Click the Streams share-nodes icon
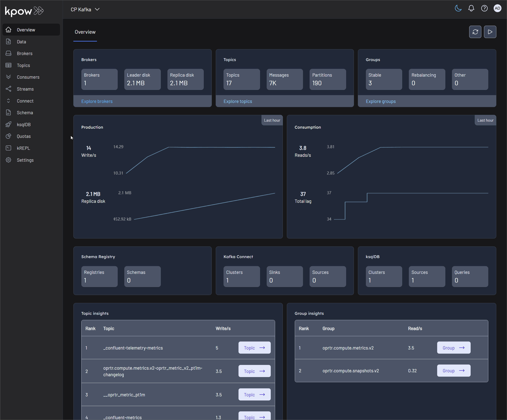Image resolution: width=507 pixels, height=420 pixels. [x=8, y=89]
